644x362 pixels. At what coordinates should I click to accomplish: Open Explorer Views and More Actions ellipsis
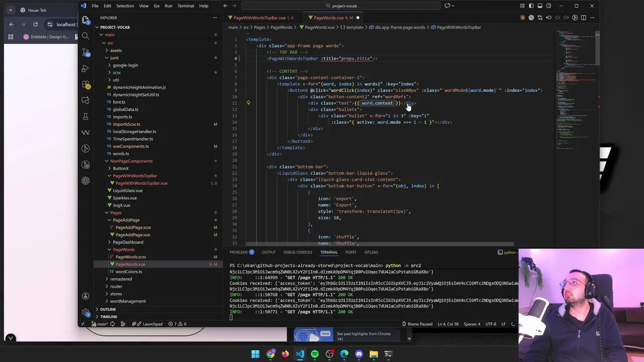215,18
